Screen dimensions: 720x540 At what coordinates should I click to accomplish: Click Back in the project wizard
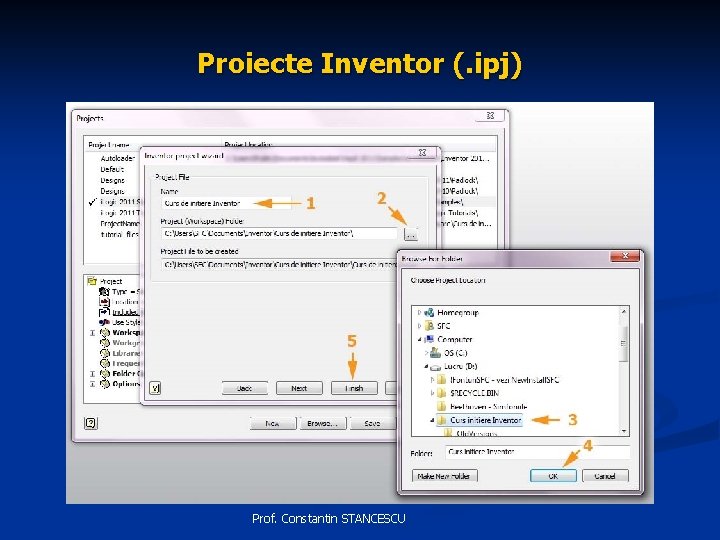tap(244, 388)
